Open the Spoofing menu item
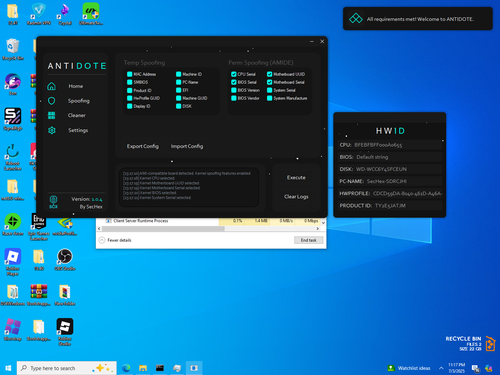 [x=79, y=101]
